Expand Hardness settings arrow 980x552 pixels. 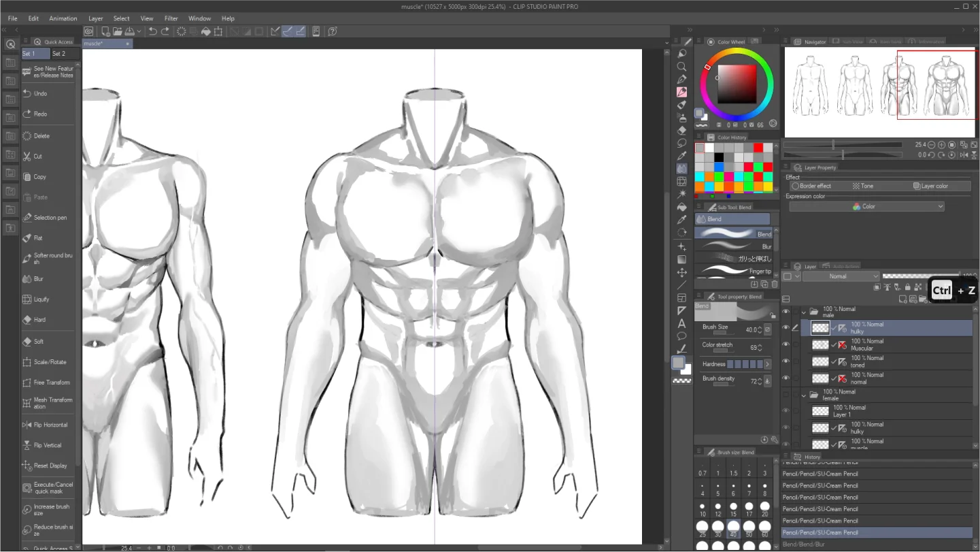point(768,364)
